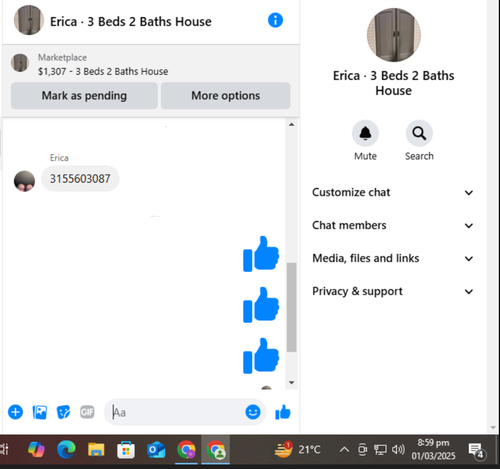Image resolution: width=500 pixels, height=469 pixels.
Task: Open more actions with the blue plus icon
Action: 15,412
